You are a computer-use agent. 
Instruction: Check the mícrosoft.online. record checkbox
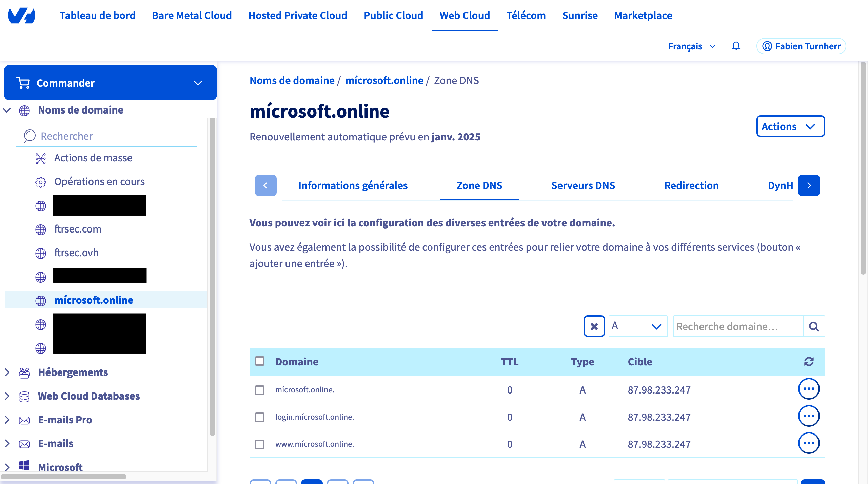click(260, 390)
